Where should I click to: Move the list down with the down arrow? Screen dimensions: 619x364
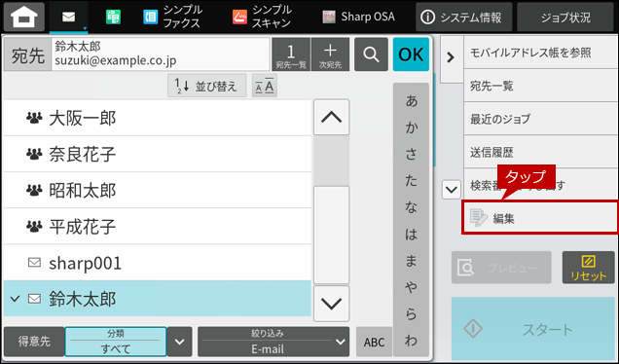(331, 304)
